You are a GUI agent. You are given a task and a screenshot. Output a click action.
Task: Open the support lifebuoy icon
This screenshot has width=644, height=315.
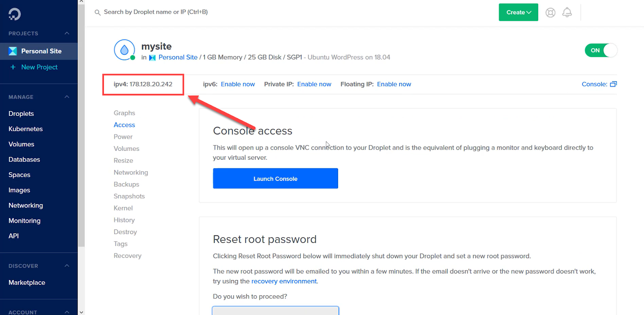(550, 12)
